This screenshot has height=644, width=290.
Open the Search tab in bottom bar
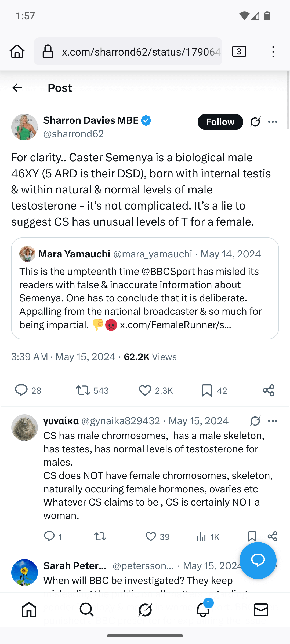[x=87, y=610]
